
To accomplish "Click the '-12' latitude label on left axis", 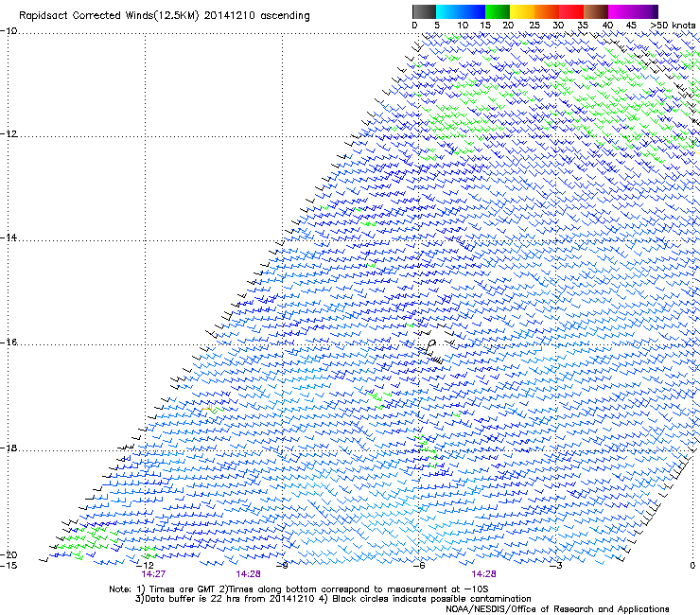I will click(9, 134).
